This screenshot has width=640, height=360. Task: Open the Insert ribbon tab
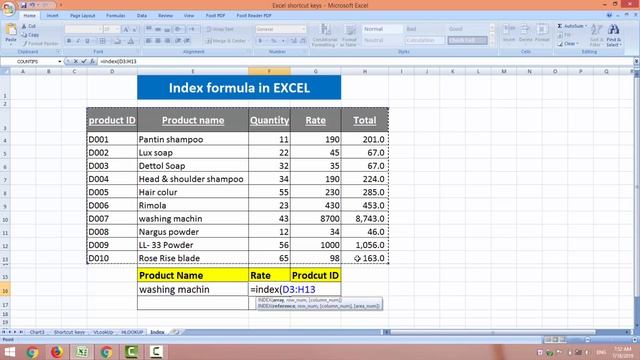pos(52,16)
